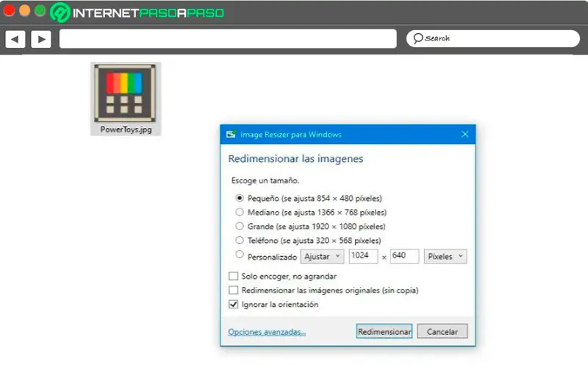Click the 'Image Resizer para Windows' title text

(291, 135)
